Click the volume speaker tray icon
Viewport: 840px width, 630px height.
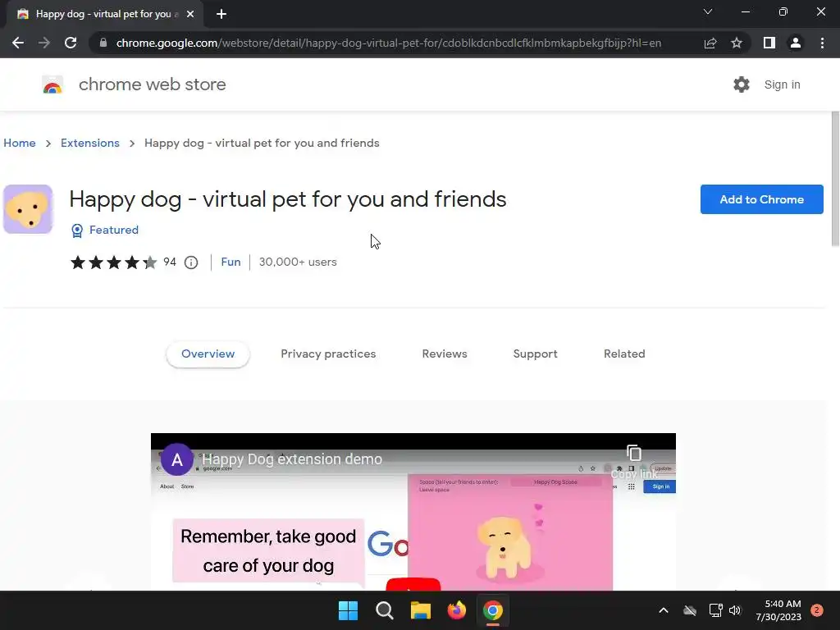point(735,610)
